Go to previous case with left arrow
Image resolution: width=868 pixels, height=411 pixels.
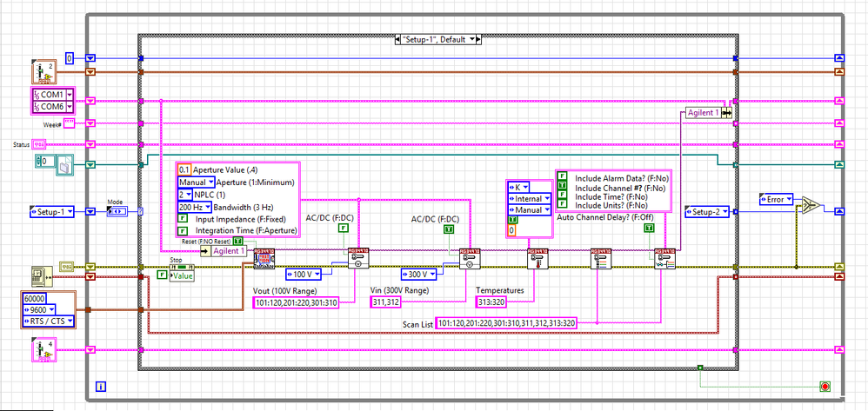(397, 39)
